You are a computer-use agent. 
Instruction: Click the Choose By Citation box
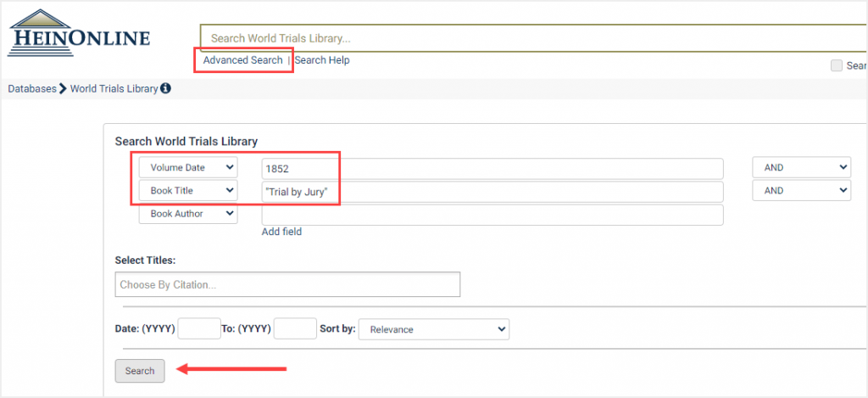click(287, 284)
